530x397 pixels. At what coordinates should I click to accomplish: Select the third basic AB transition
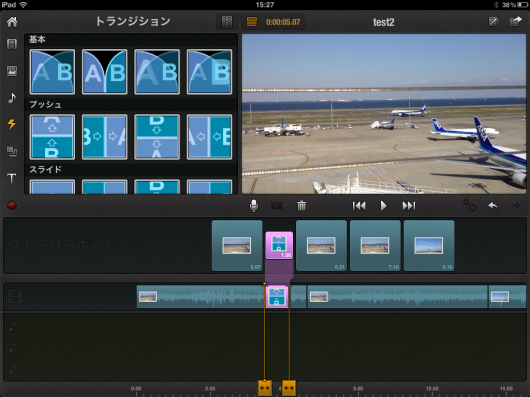pos(157,72)
